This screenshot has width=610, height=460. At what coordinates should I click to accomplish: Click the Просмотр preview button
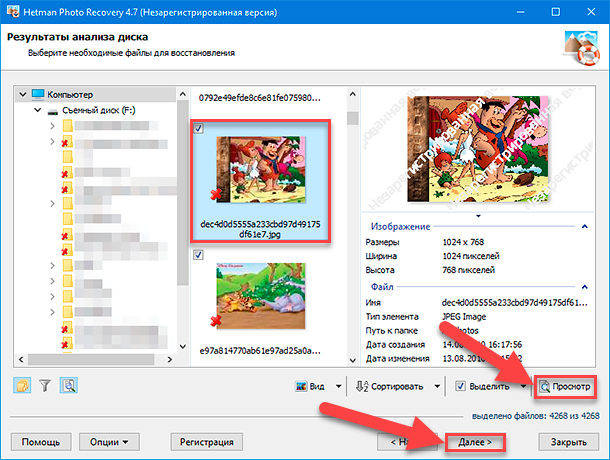coord(565,386)
